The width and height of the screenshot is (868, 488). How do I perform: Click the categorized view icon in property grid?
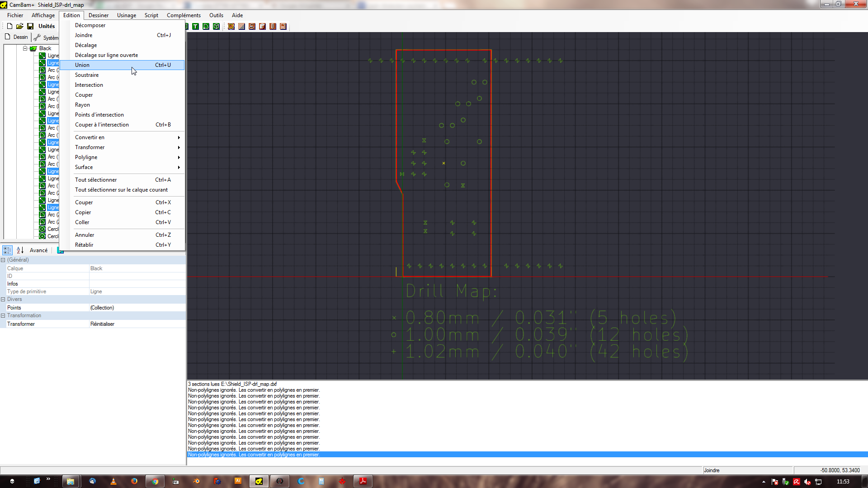point(7,250)
